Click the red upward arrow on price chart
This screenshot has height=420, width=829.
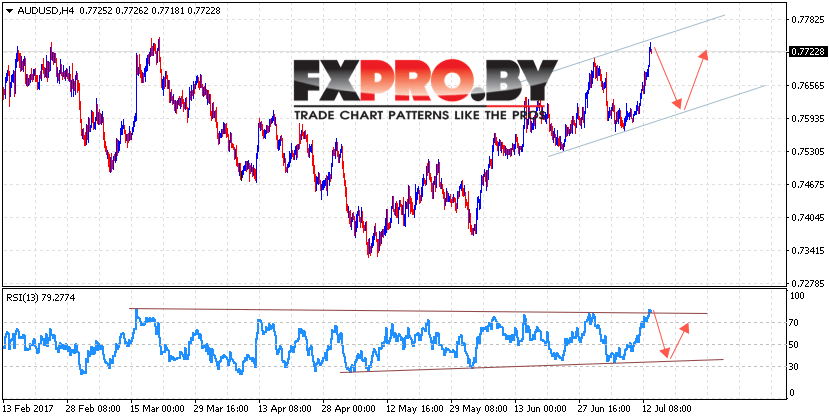[696, 79]
